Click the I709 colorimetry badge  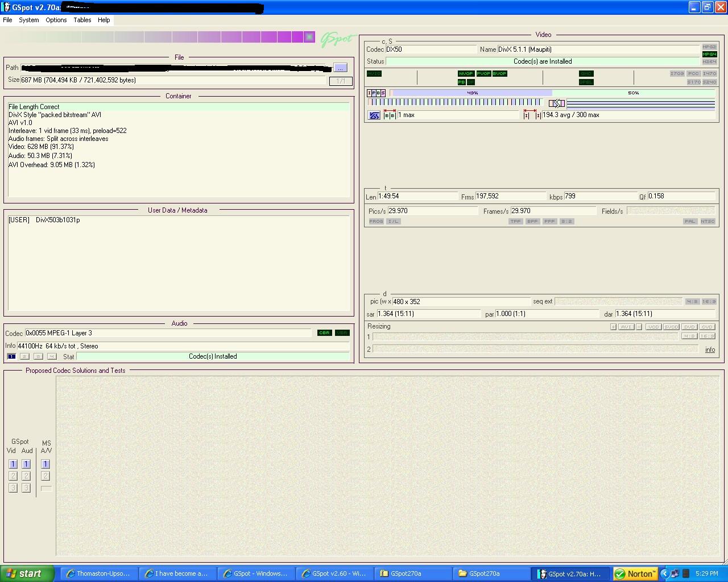click(x=677, y=74)
